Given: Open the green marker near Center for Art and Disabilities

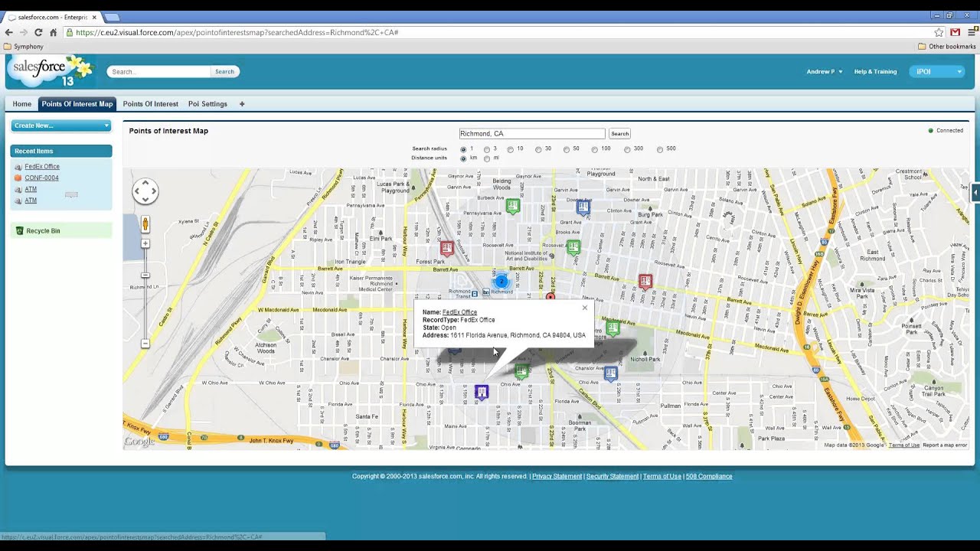Looking at the screenshot, I should 573,247.
